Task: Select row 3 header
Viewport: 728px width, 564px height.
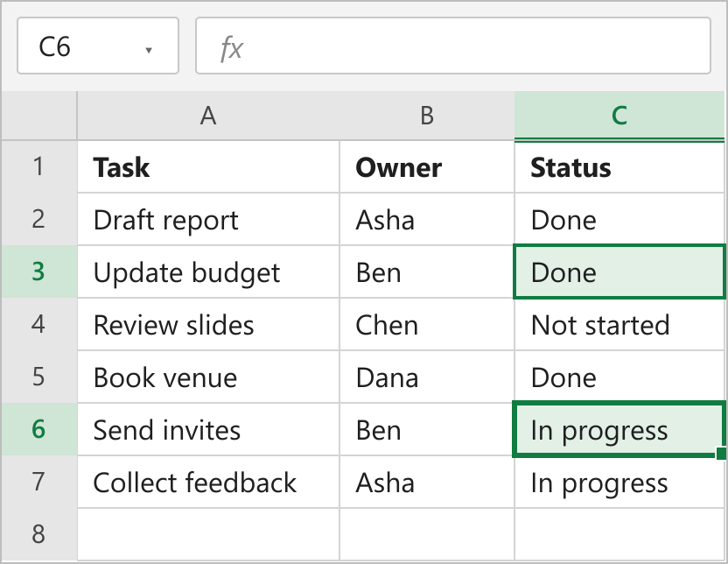Action: pyautogui.click(x=39, y=271)
